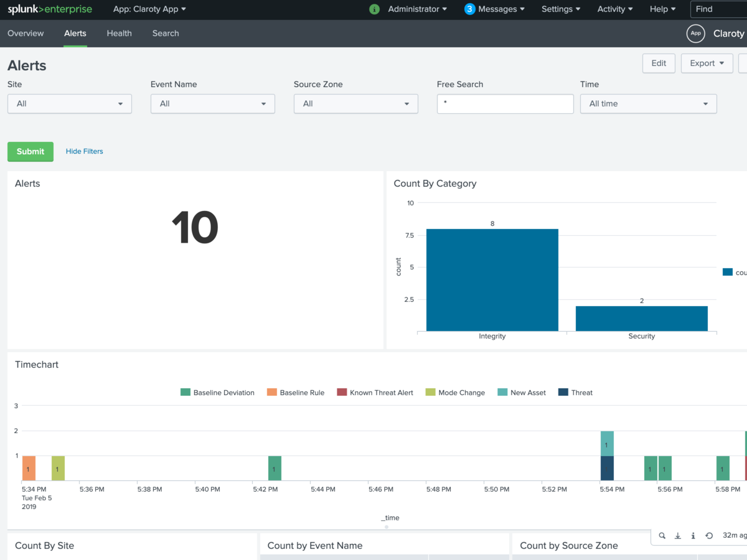Click the Open in Search magnifier icon
This screenshot has height=560, width=747.
[662, 536]
